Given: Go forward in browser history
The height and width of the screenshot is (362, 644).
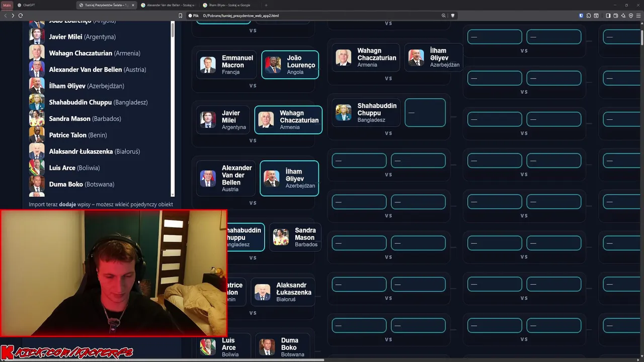Looking at the screenshot, I should click(x=13, y=16).
